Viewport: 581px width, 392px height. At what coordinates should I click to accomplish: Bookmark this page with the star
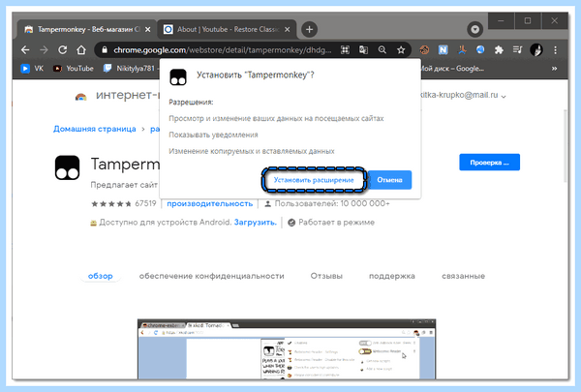tap(401, 50)
